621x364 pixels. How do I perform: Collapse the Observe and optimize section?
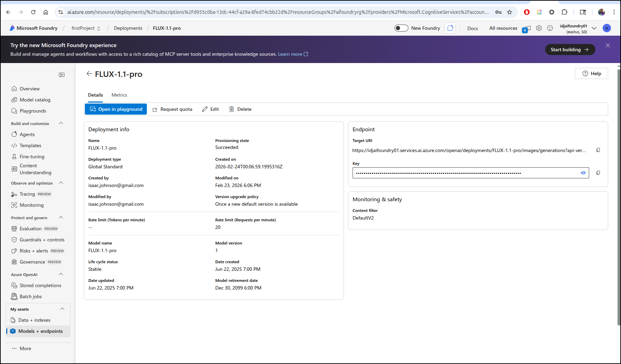point(61,183)
